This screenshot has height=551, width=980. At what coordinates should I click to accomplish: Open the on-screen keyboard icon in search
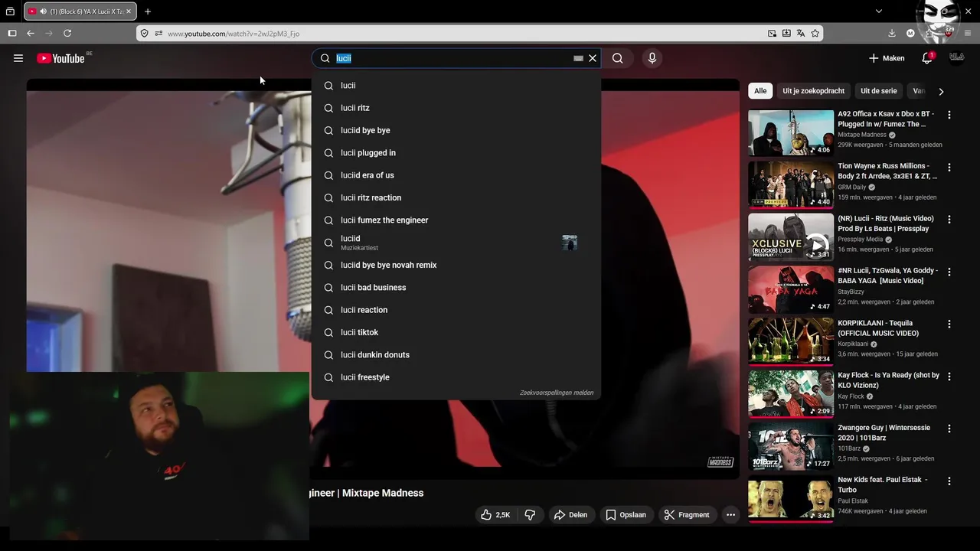pos(578,58)
